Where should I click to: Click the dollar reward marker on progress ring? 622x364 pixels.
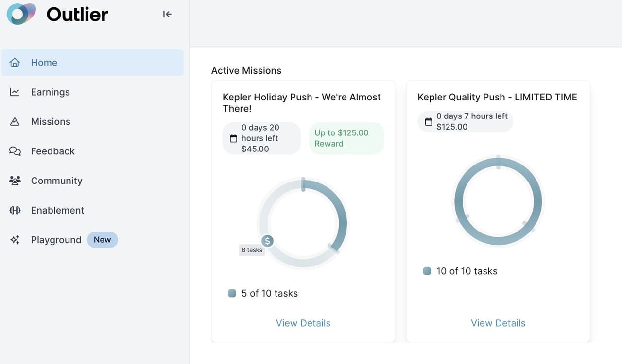(267, 241)
